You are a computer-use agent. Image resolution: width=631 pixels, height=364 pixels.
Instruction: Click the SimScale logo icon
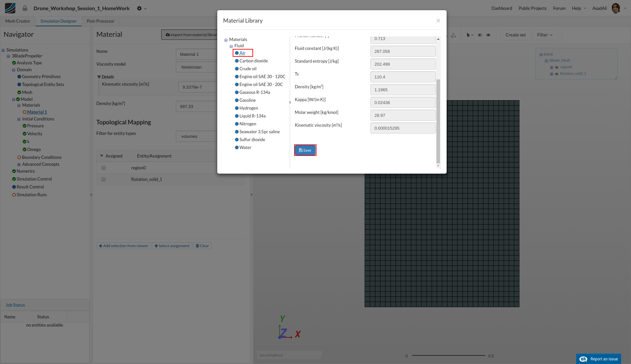click(x=10, y=8)
